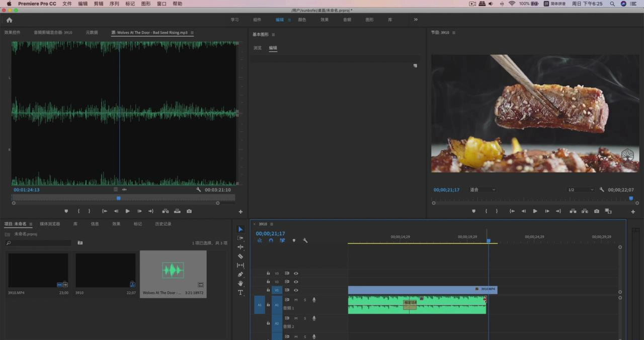Open the 适合 zoom level dropdown

(x=482, y=190)
